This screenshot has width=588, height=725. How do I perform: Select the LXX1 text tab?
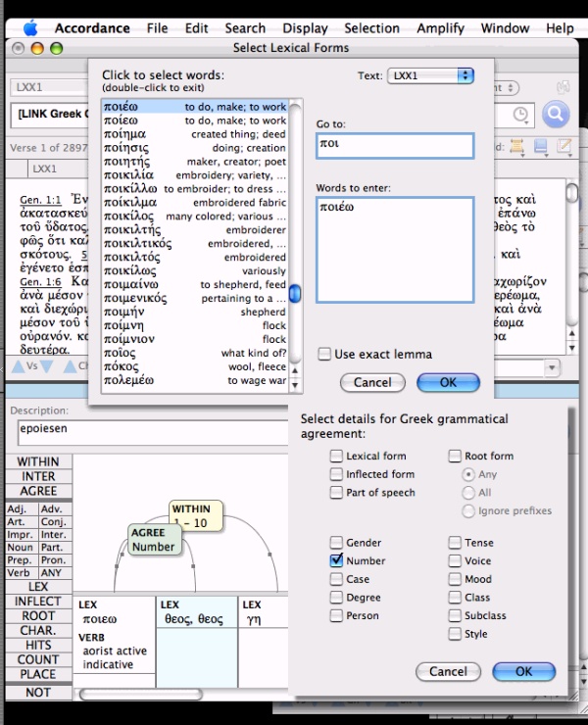point(44,169)
